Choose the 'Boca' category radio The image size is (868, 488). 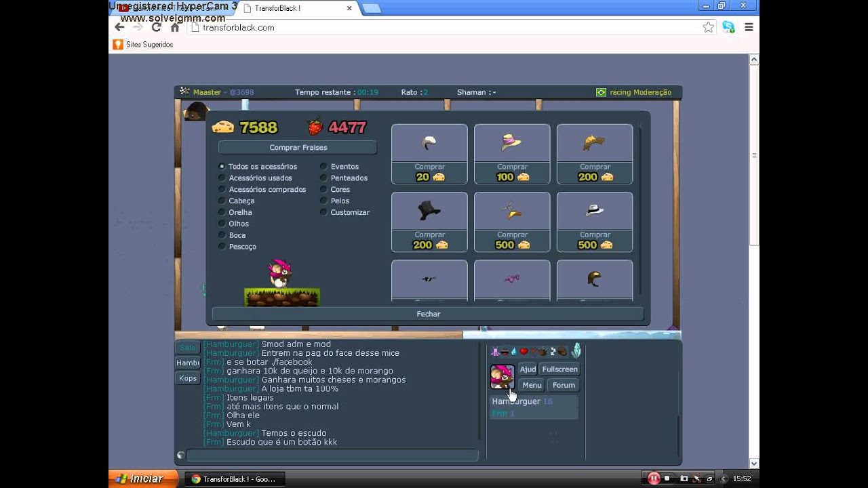click(222, 235)
